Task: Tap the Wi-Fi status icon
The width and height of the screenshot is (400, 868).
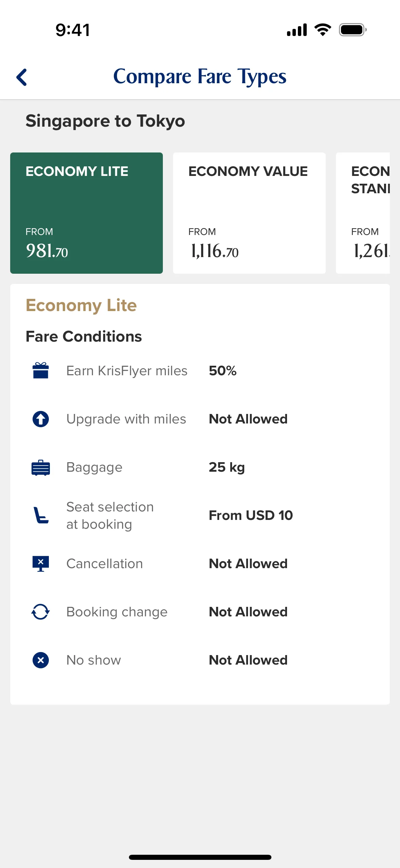Action: pyautogui.click(x=323, y=30)
